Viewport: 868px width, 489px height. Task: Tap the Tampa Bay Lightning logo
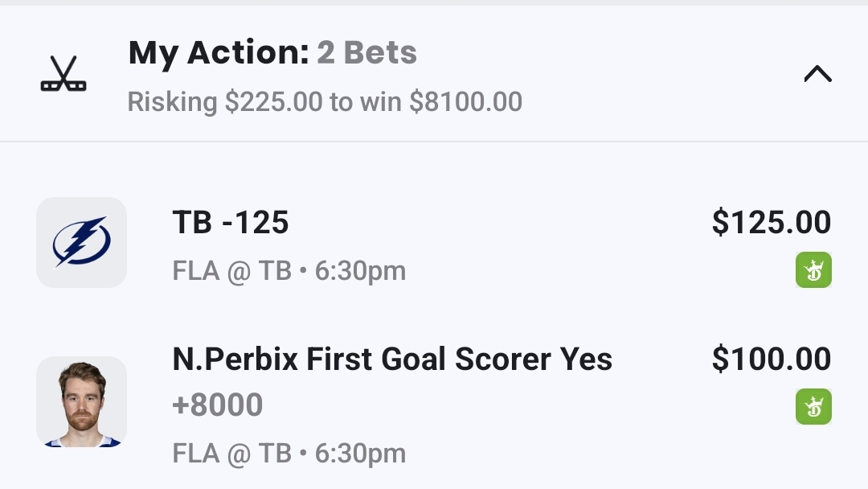[x=81, y=242]
